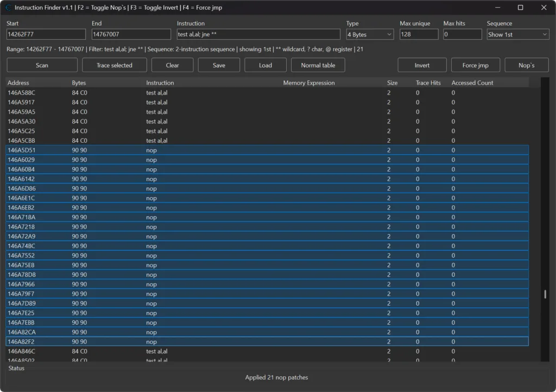Select nop row at 146A6D86
556x392 pixels.
(267, 188)
